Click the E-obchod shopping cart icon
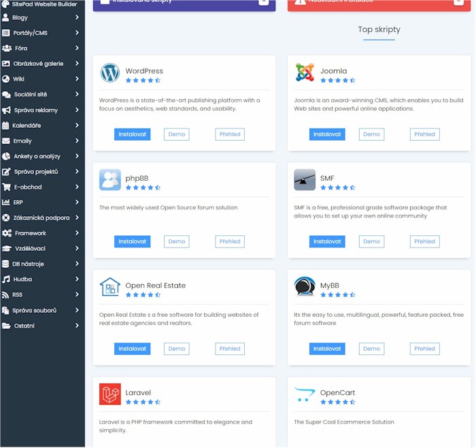The height and width of the screenshot is (448, 476). point(6,187)
